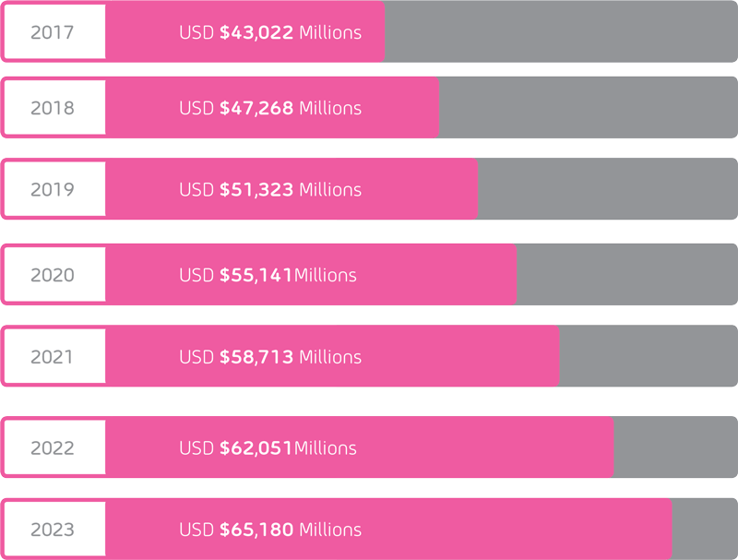Click the gray remainder of 2023 bar
This screenshot has height=560, width=738.
pyautogui.click(x=705, y=529)
